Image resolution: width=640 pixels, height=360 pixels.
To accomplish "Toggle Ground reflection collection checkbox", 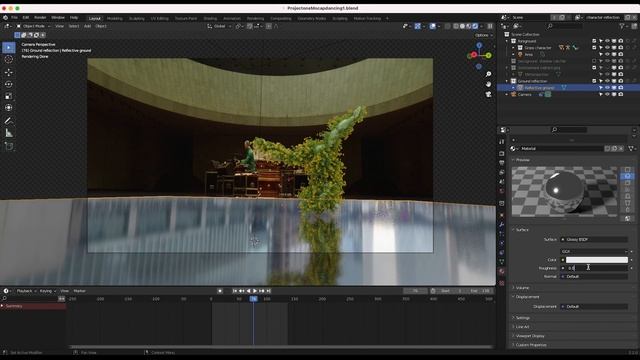I will coord(594,81).
